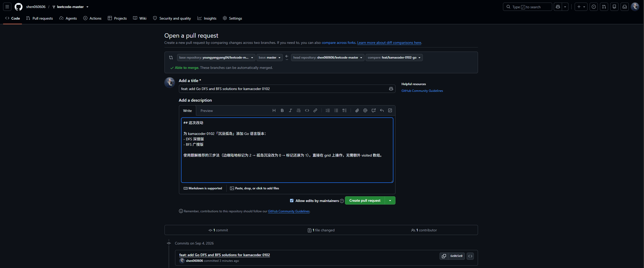Apply bold formatting in editor toolbar
This screenshot has height=268, width=644.
click(282, 110)
